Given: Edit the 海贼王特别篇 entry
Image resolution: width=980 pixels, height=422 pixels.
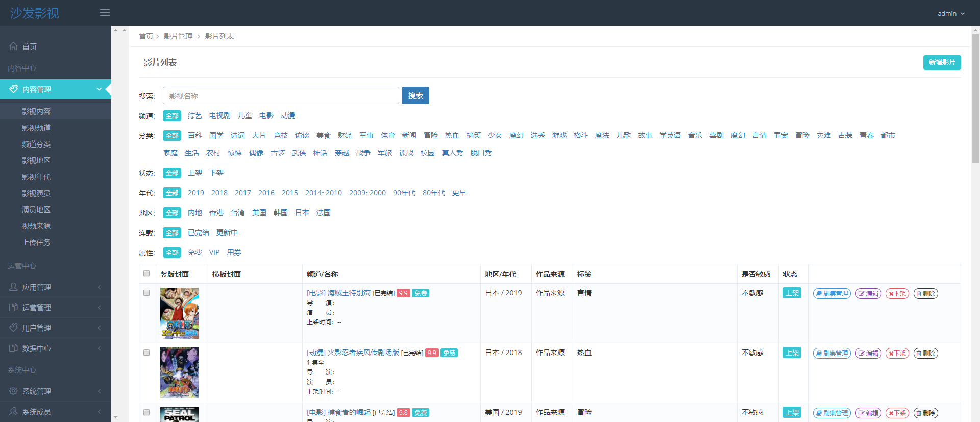Looking at the screenshot, I should 868,293.
